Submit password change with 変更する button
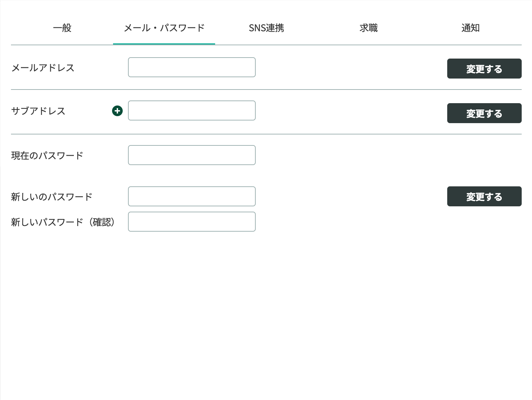The image size is (532, 400). pos(484,196)
